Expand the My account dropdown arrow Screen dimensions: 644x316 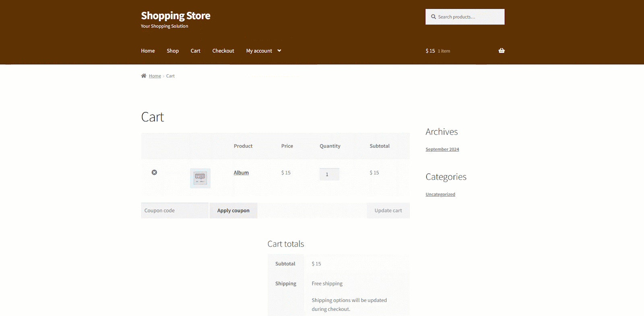(x=279, y=51)
